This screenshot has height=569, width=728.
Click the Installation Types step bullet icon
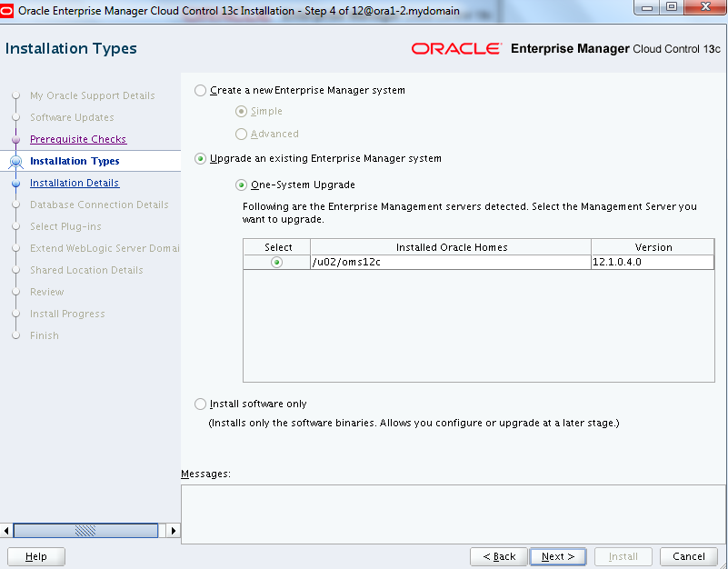(15, 162)
